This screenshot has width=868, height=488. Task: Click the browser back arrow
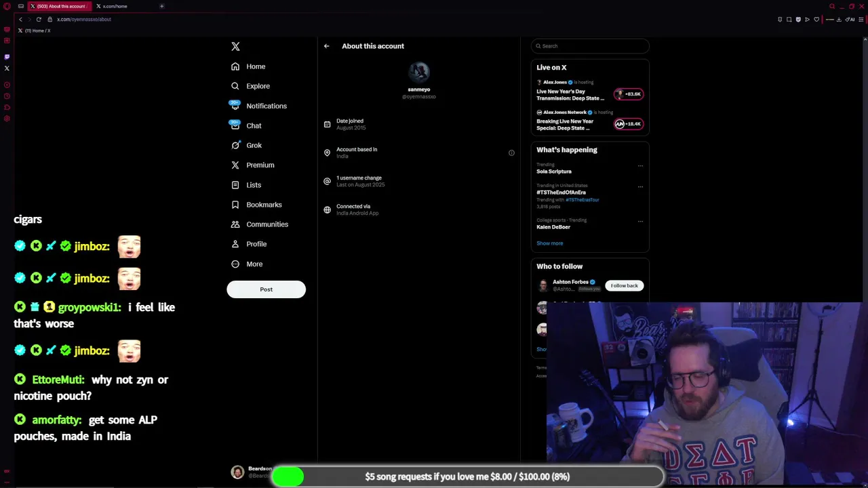click(20, 19)
